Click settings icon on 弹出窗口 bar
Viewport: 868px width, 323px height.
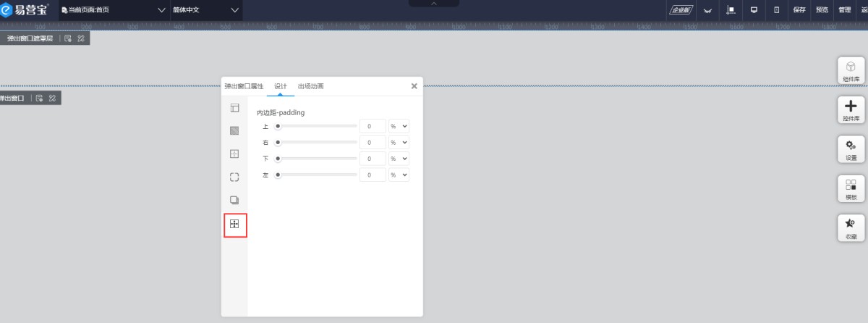point(40,97)
